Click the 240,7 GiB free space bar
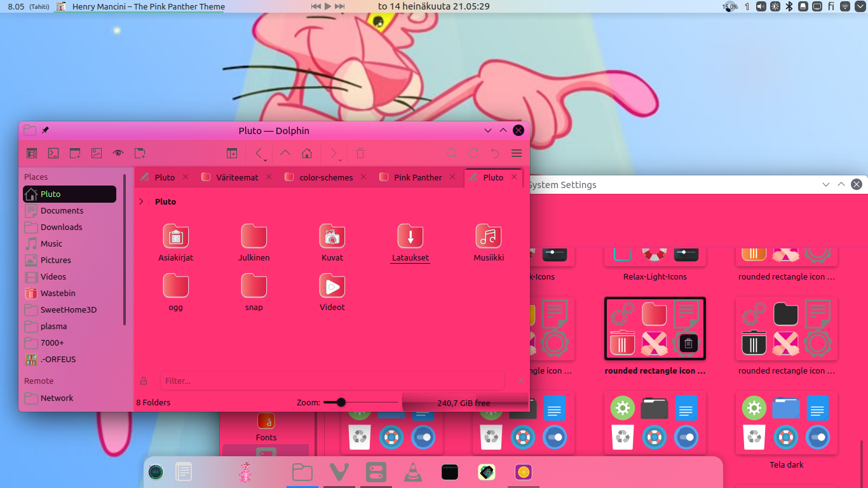Image resolution: width=868 pixels, height=488 pixels. click(x=465, y=403)
